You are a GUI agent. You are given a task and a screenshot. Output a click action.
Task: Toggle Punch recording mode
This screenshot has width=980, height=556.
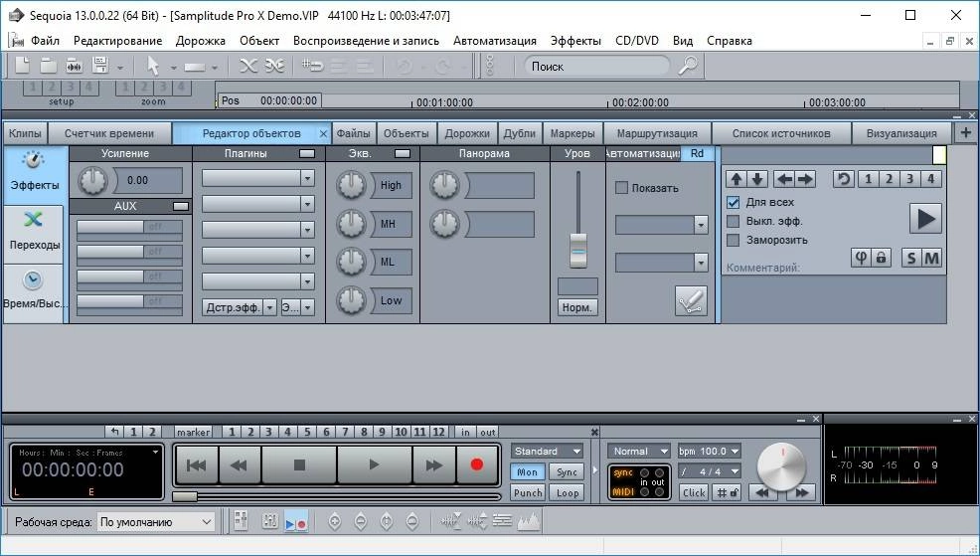tap(528, 492)
